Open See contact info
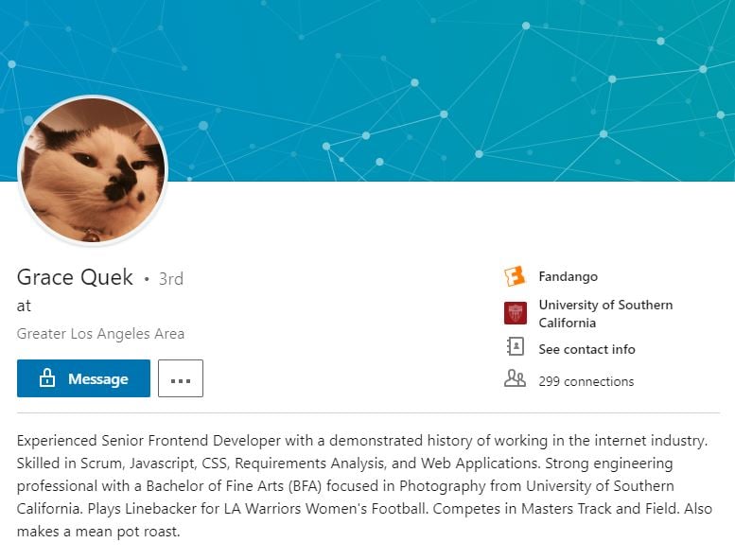The image size is (735, 560). pos(586,349)
